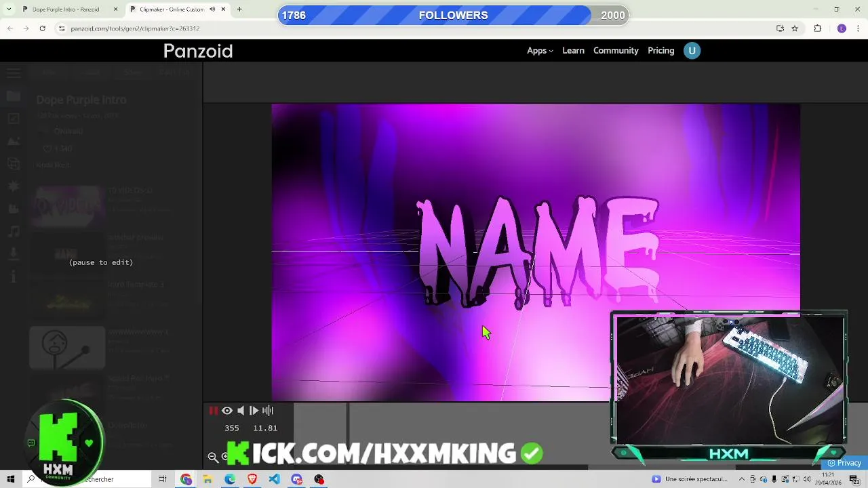868x488 pixels.
Task: Show hidden system tray icons
Action: coord(742,479)
